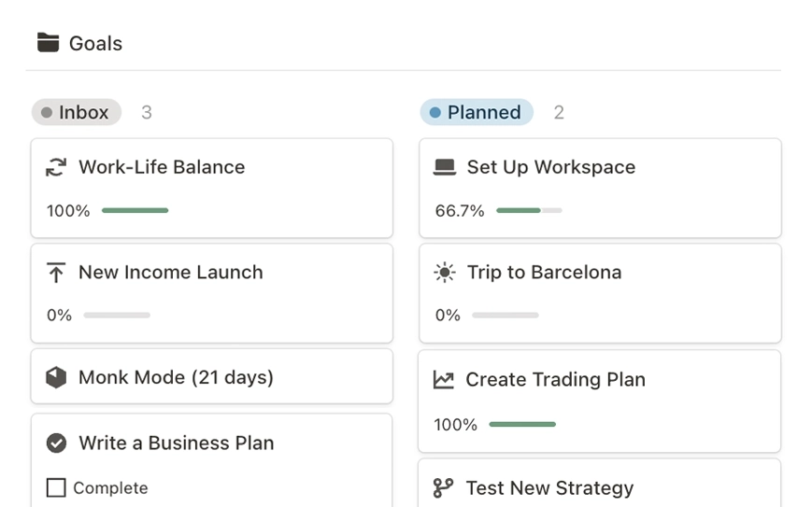Click the Create Trading Plan 100% progress bar

coord(522,425)
